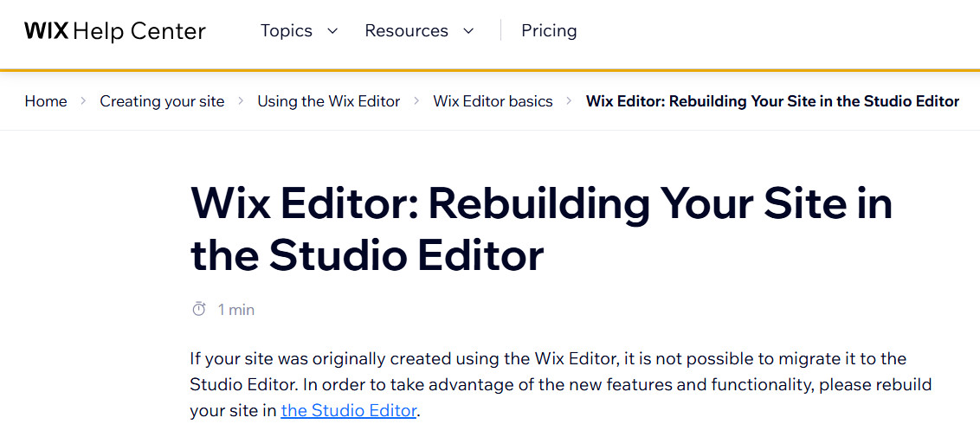Go to the Pricing page
Screen dimensions: 980x437
[549, 31]
